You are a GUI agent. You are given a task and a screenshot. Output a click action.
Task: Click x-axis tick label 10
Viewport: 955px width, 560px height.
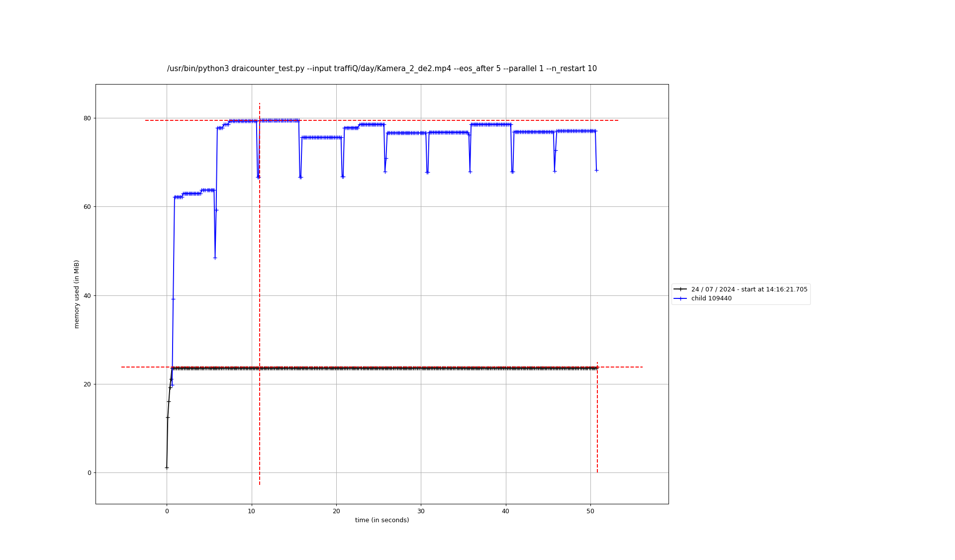click(252, 511)
